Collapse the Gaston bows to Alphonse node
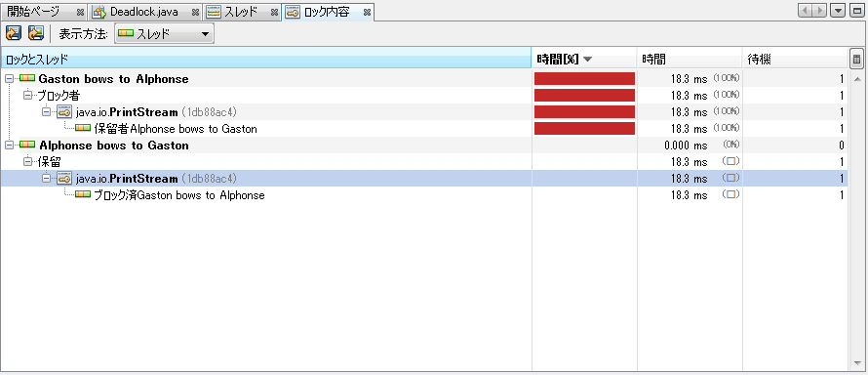Image resolution: width=868 pixels, height=375 pixels. tap(9, 79)
